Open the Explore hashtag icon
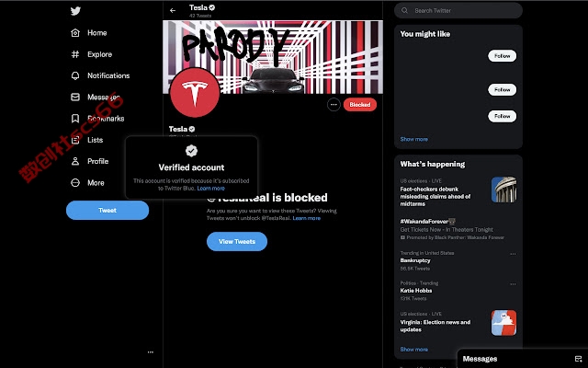The height and width of the screenshot is (368, 588). 75,54
